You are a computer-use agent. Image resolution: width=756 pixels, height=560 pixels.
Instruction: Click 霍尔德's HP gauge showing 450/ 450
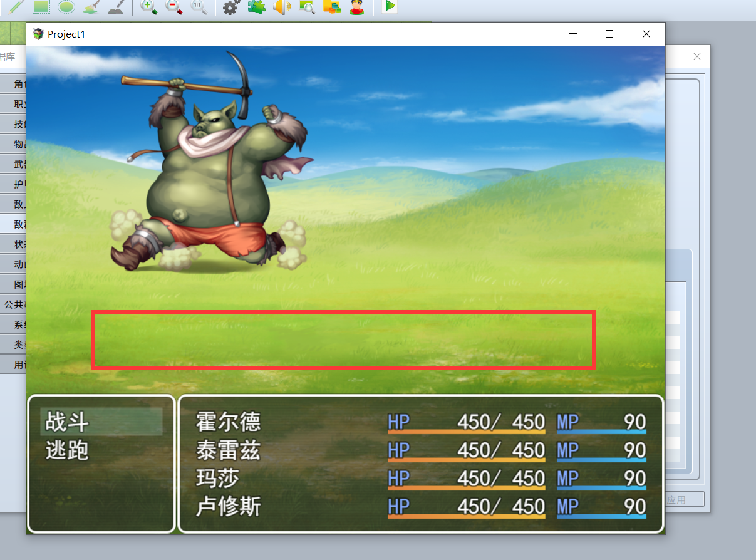pyautogui.click(x=467, y=423)
